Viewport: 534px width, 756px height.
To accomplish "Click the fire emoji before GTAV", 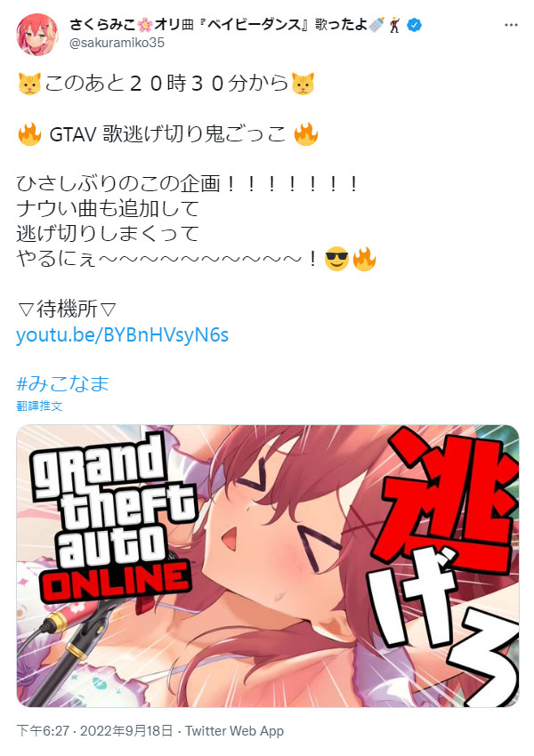I will pos(29,134).
